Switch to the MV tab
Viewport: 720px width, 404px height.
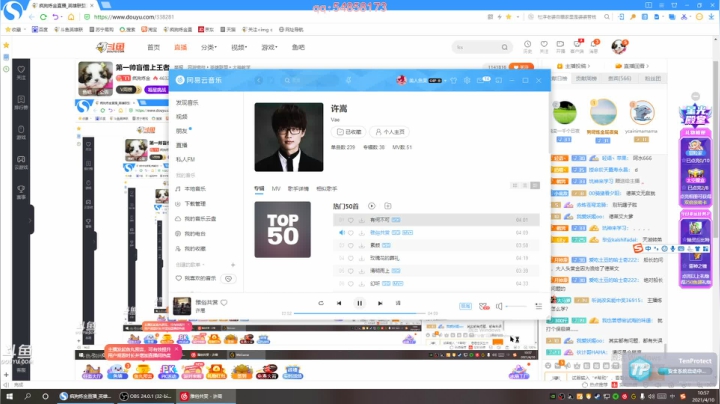tap(276, 189)
